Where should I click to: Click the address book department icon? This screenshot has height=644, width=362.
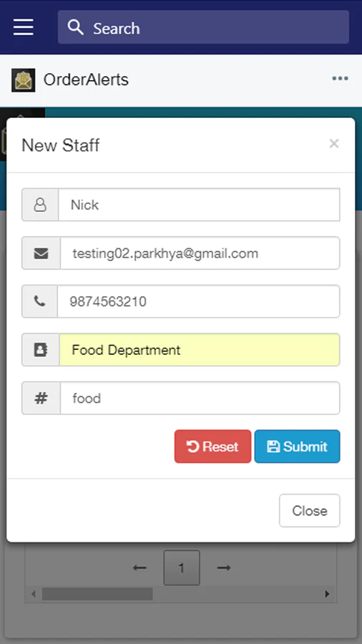point(41,350)
